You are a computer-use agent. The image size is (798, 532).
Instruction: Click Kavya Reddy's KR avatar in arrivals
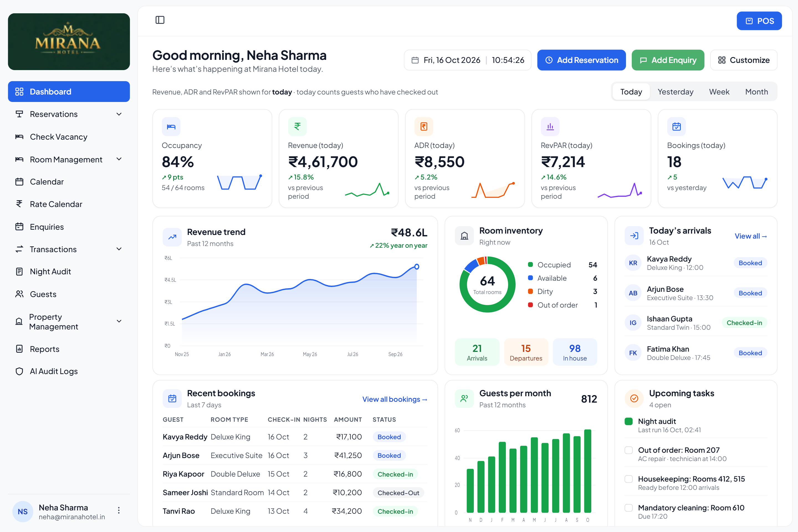tap(633, 263)
